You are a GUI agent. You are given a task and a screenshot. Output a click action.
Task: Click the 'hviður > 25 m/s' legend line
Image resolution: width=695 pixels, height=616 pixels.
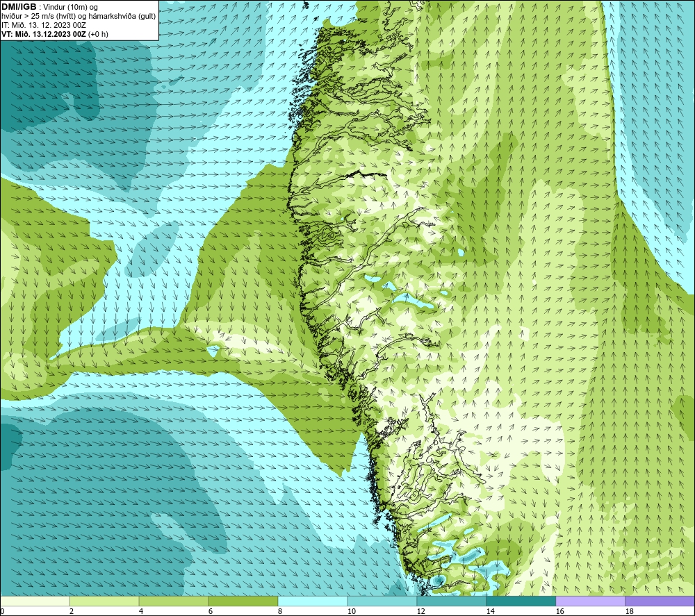tap(79, 17)
